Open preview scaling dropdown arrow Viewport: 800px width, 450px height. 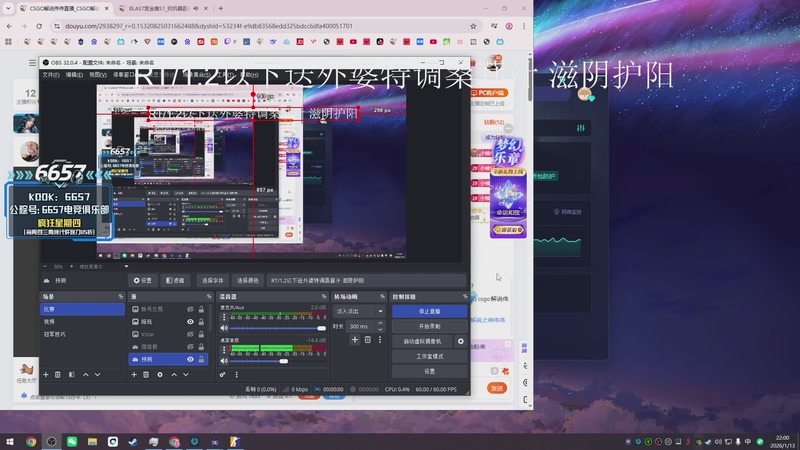(126, 266)
